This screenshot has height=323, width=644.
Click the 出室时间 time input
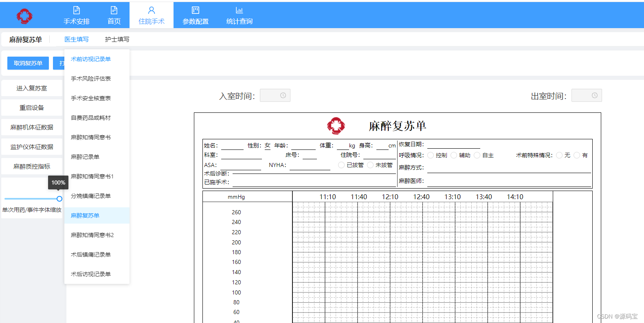[x=587, y=95]
